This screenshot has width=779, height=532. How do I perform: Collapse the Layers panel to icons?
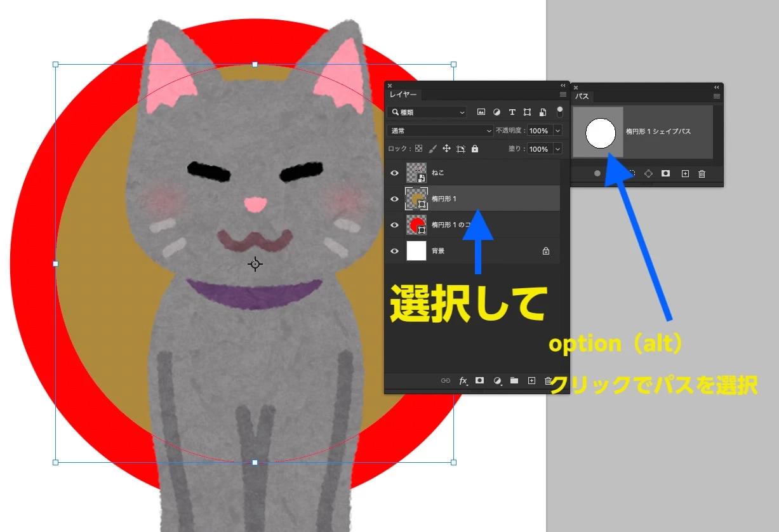point(562,85)
